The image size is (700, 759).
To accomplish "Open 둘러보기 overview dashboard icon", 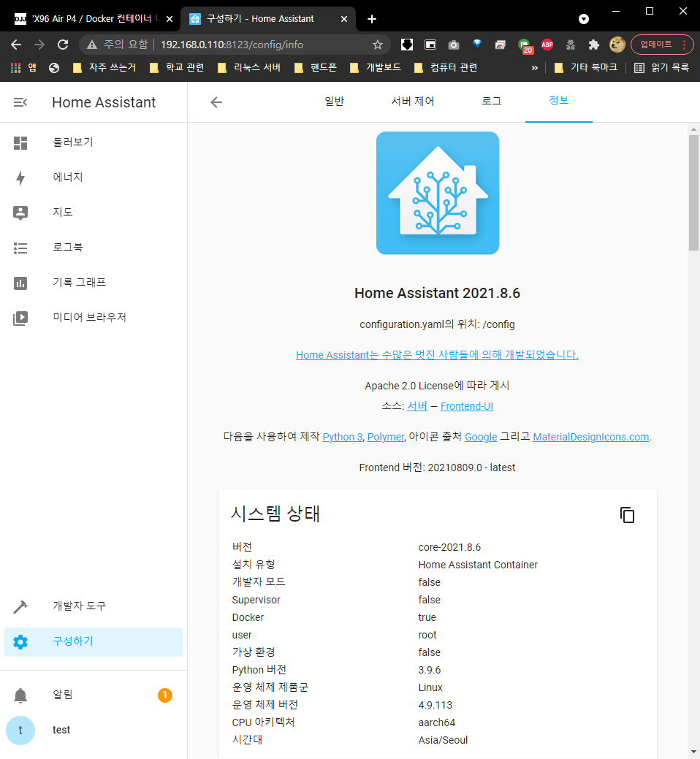I will [20, 142].
